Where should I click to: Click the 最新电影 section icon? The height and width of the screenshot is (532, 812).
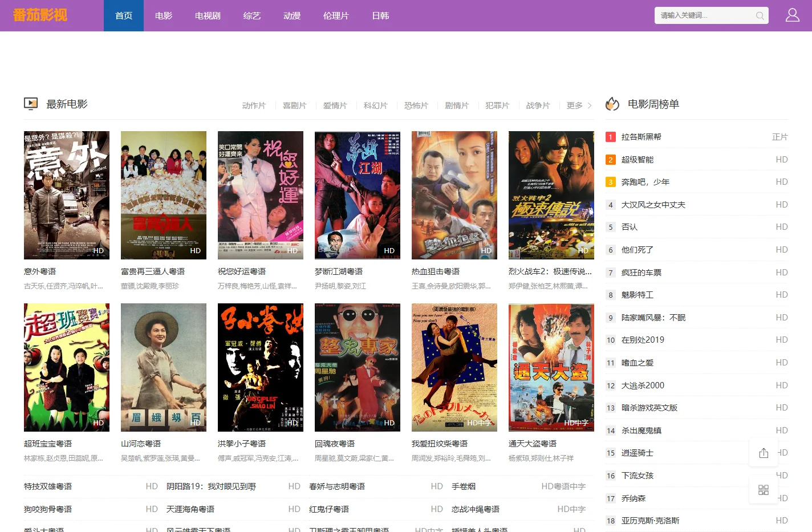31,104
